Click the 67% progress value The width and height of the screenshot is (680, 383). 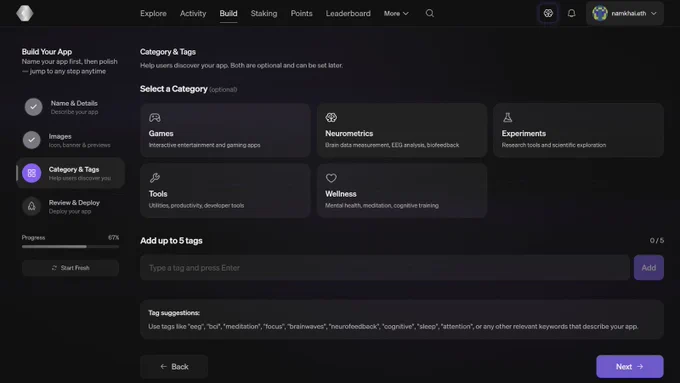(113, 237)
